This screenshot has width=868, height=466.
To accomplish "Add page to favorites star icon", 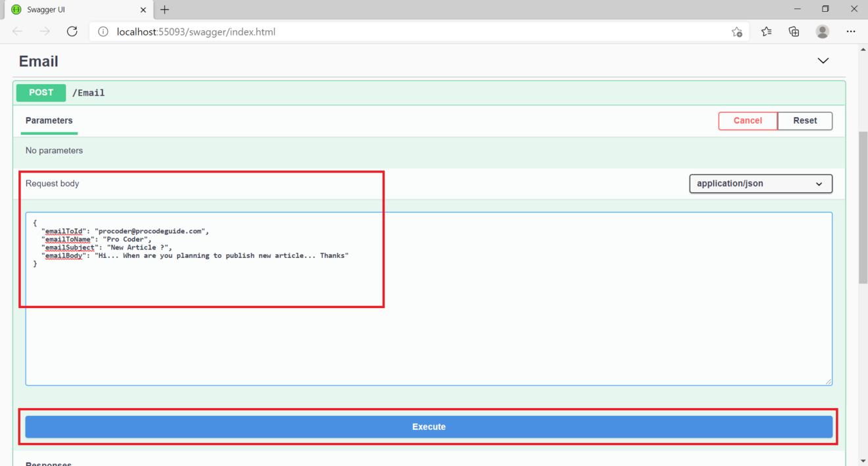I will [x=736, y=32].
